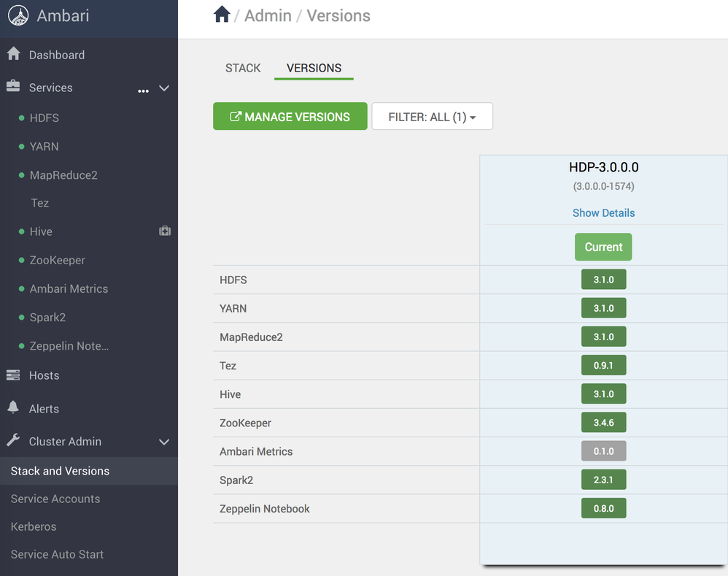Click MapReduce2 green status dot
The image size is (728, 576).
(21, 175)
